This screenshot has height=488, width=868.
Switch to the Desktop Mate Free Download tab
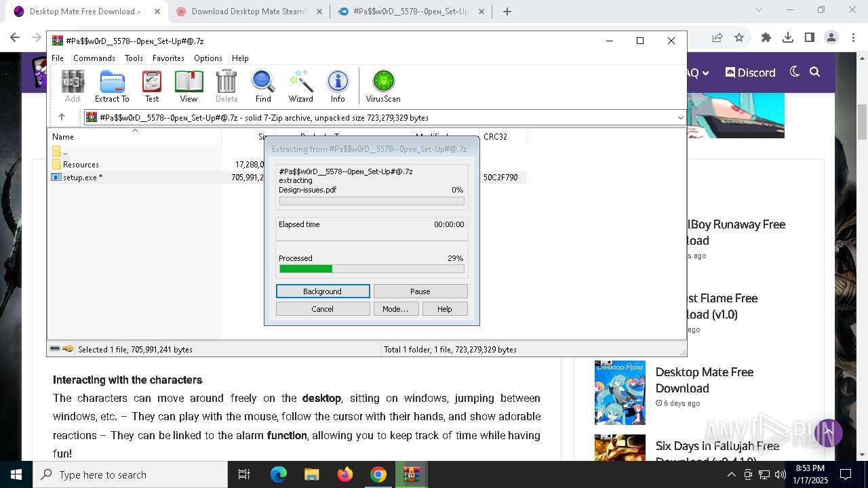[x=85, y=11]
